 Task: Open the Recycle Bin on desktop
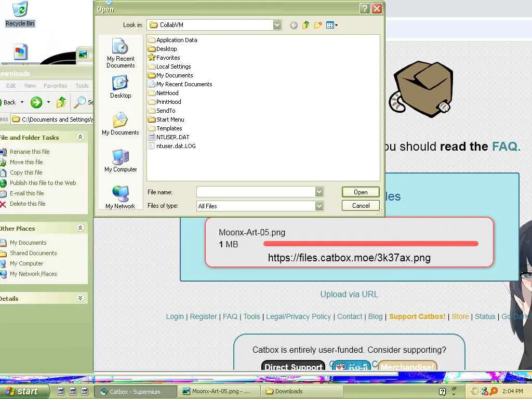click(20, 14)
